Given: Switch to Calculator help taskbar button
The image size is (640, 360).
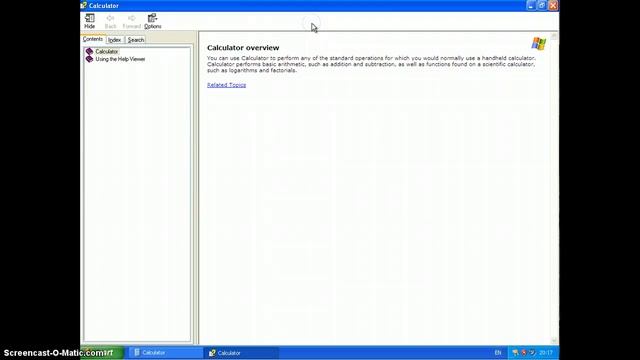Looking at the screenshot, I should [x=241, y=353].
